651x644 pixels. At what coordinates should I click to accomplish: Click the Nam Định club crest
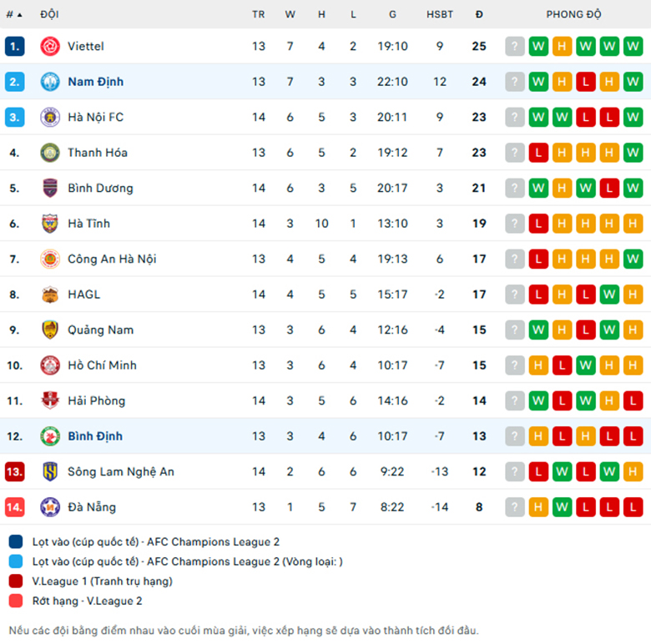click(50, 81)
